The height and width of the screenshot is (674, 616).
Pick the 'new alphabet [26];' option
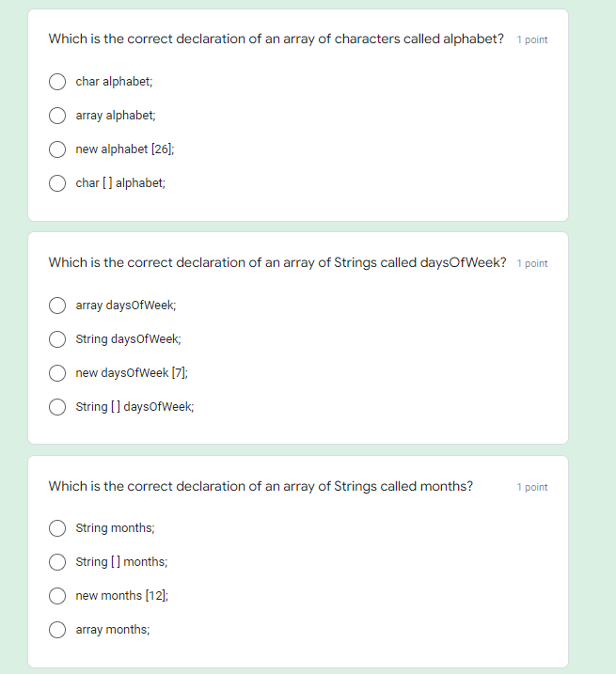tap(57, 149)
